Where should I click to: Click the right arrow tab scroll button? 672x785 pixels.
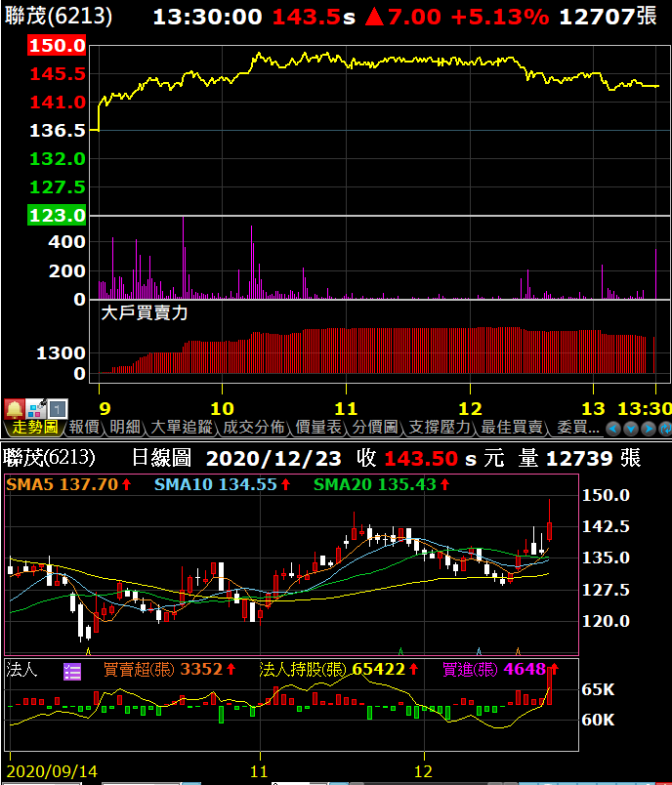pos(649,429)
